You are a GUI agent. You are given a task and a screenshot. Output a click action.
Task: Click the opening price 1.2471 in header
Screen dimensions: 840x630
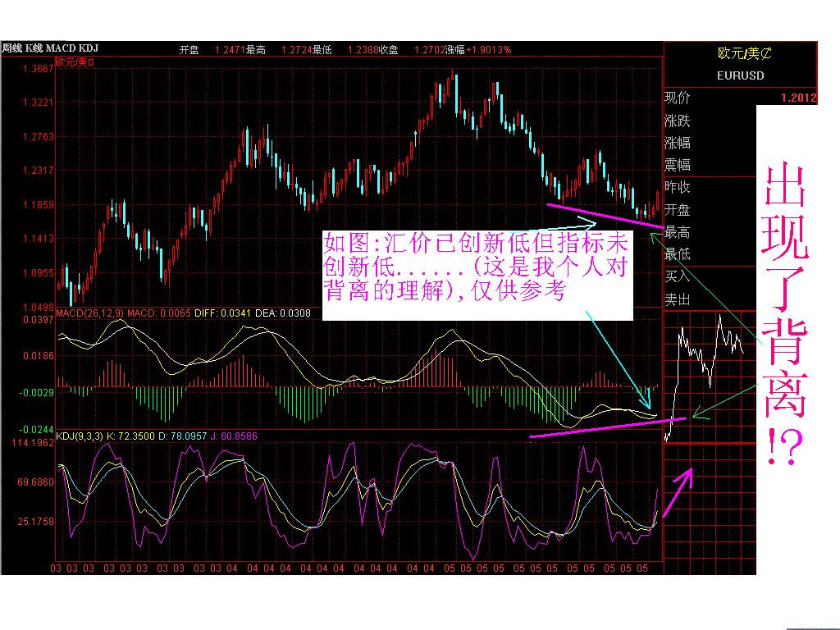pos(230,50)
